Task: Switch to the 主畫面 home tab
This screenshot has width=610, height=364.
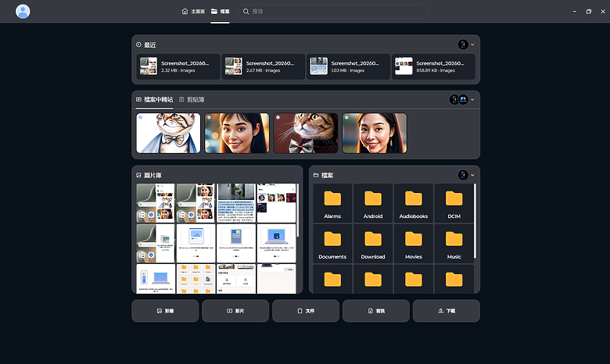Action: point(193,11)
